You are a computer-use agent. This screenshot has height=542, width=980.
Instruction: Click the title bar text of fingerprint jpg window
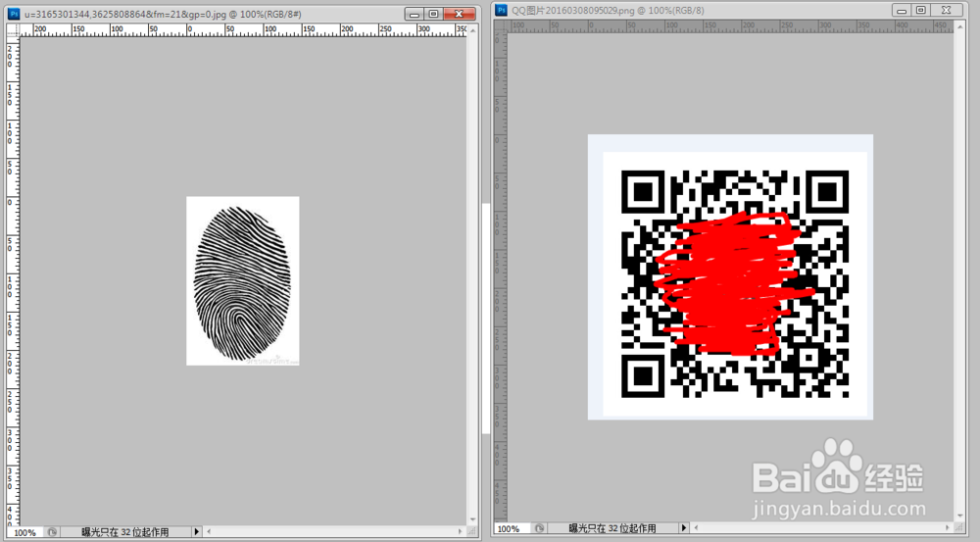(x=163, y=14)
